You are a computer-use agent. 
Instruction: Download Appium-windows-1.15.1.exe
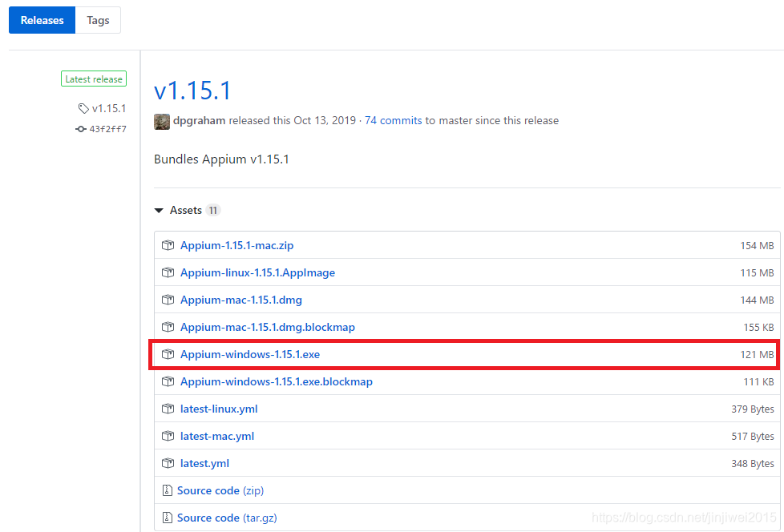250,354
